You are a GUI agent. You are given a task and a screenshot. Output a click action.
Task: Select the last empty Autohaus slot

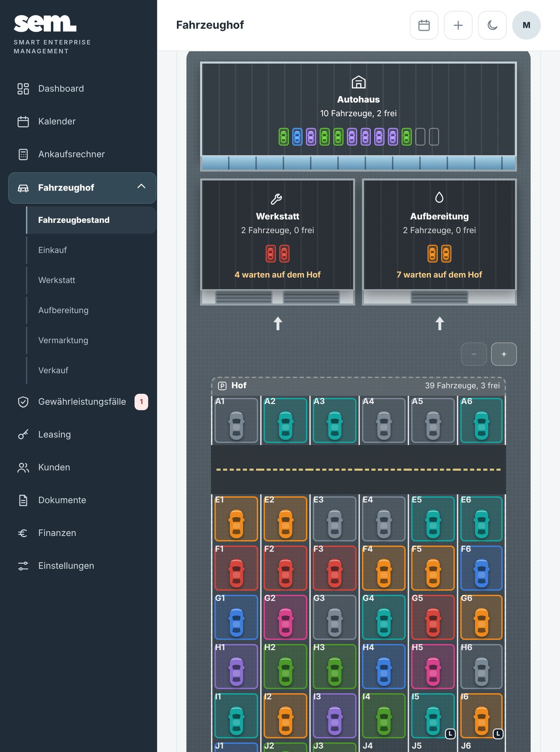click(434, 137)
